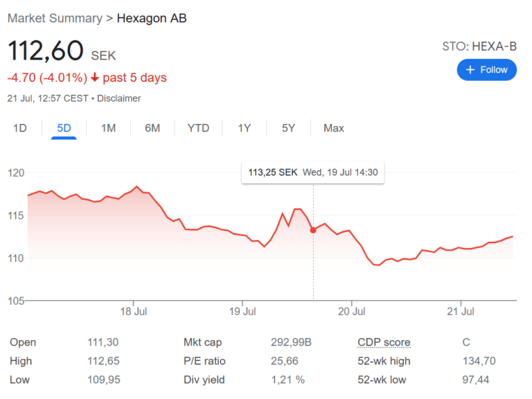The width and height of the screenshot is (532, 399).
Task: Click the 18 Jul axis label
Action: [x=133, y=311]
